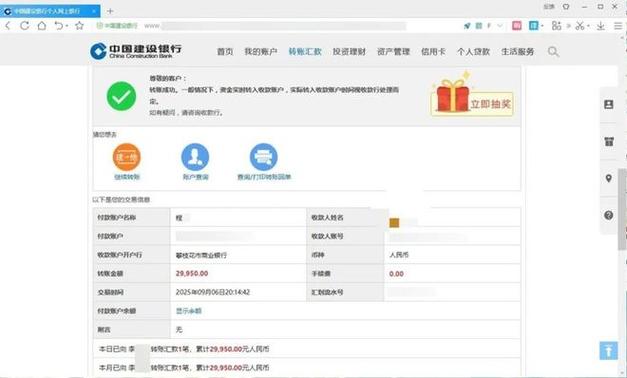Image resolution: width=627 pixels, height=378 pixels.
Task: Click the 收款人账号 label cell
Action: (345, 236)
